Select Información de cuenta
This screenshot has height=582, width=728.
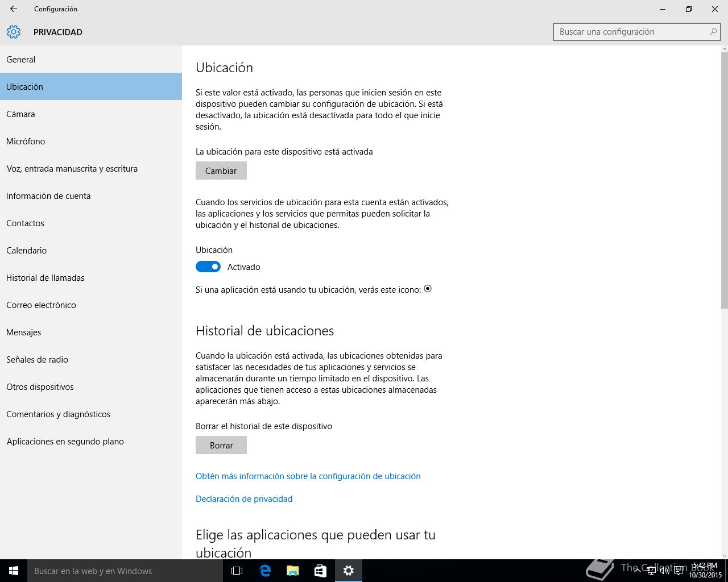pos(91,196)
